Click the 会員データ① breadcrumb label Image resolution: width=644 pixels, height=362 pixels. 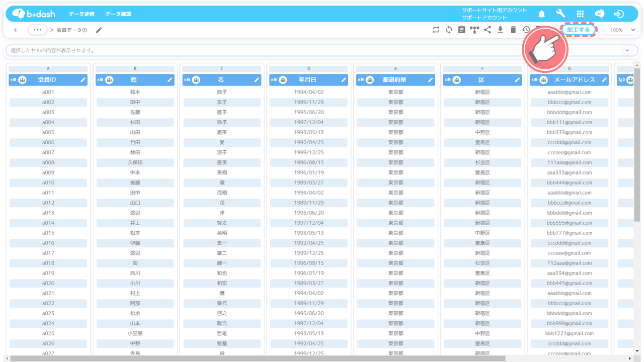click(x=71, y=30)
